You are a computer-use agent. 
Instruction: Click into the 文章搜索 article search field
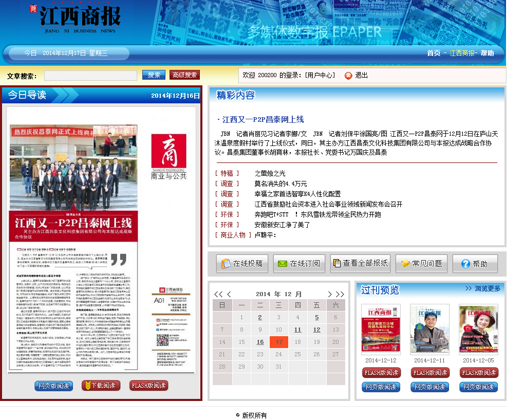tap(90, 76)
